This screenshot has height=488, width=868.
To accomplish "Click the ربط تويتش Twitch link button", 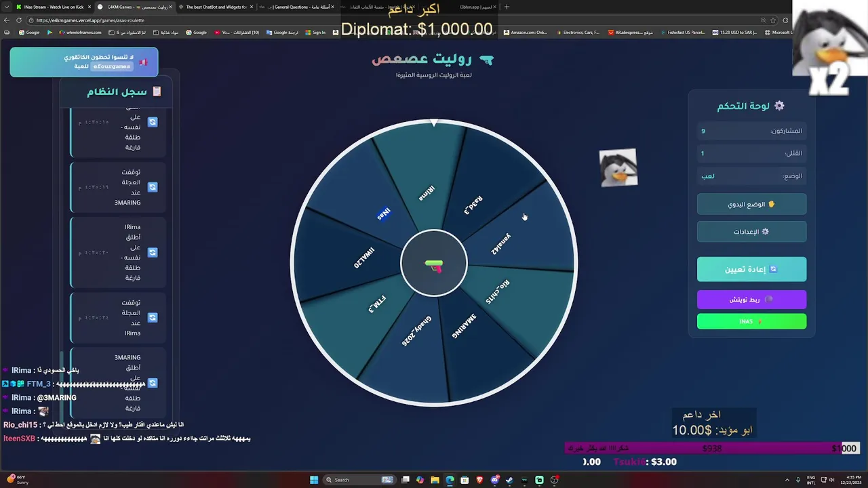I will [751, 300].
